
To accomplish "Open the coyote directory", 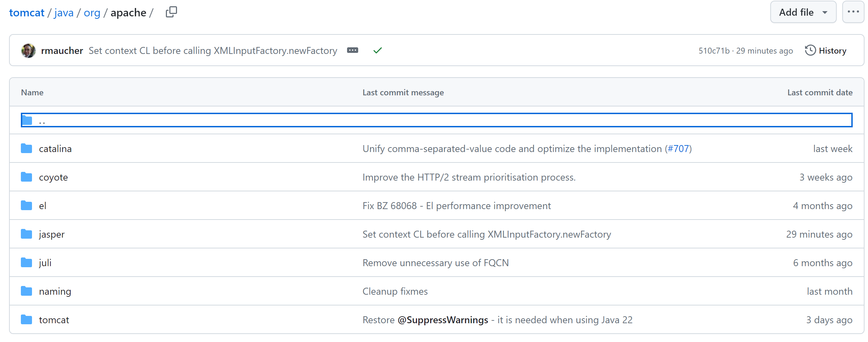I will tap(53, 177).
